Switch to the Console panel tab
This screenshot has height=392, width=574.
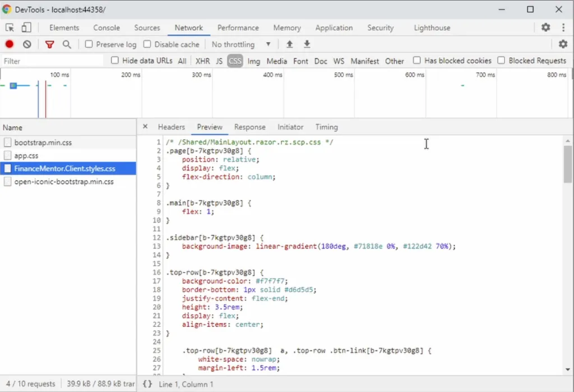point(106,28)
